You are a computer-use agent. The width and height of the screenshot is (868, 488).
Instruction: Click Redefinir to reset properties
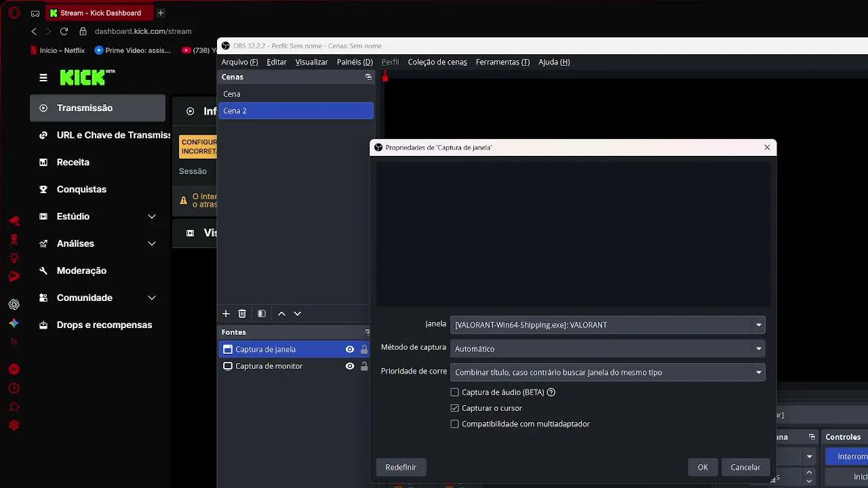pyautogui.click(x=401, y=467)
